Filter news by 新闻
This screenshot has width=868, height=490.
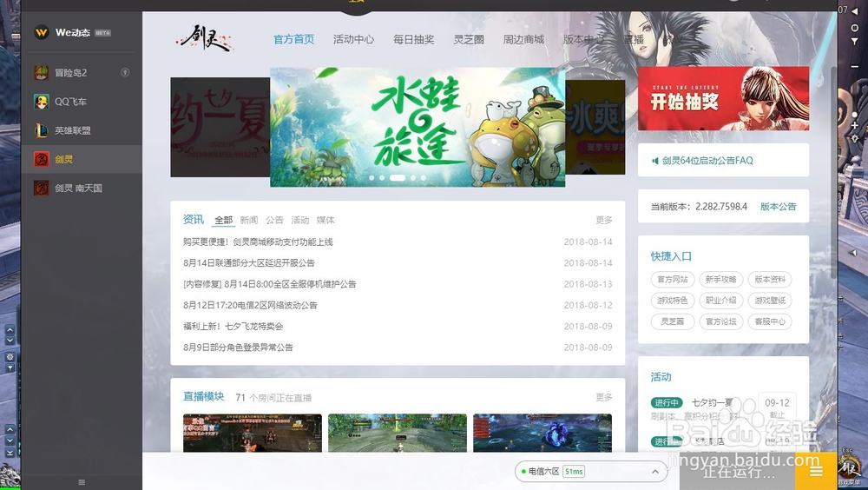249,220
